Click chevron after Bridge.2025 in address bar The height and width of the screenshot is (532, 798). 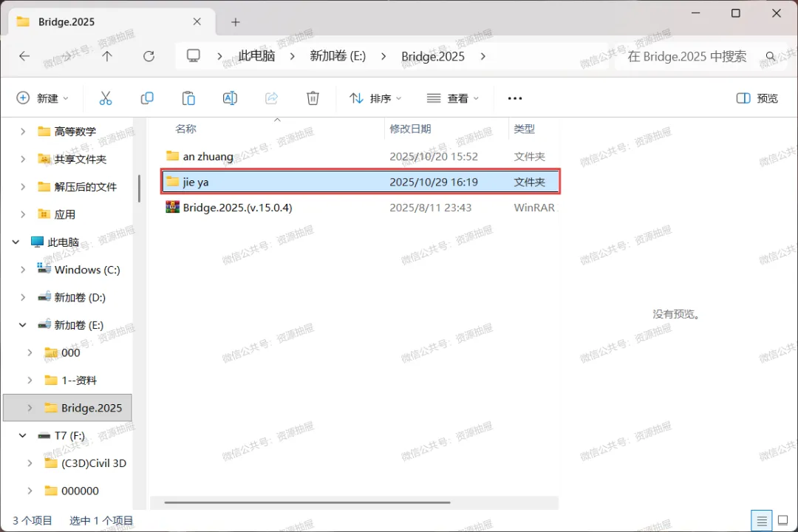click(482, 56)
